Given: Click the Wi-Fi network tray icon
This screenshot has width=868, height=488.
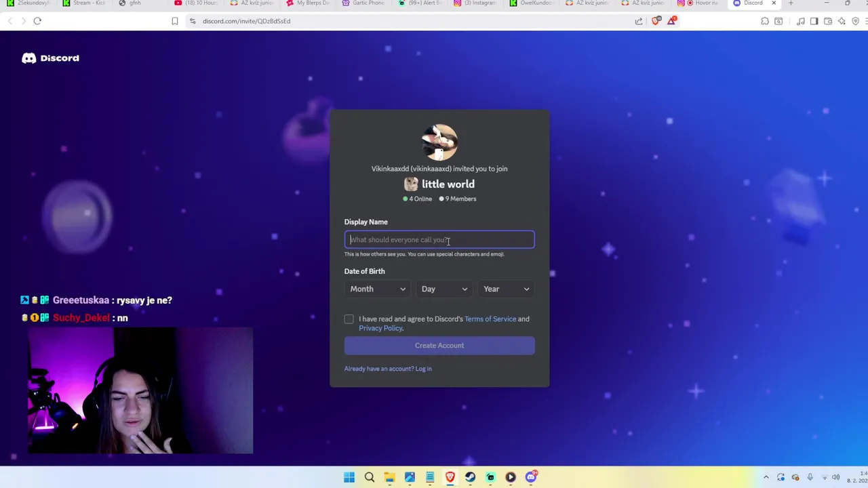Looking at the screenshot, I should 823,477.
